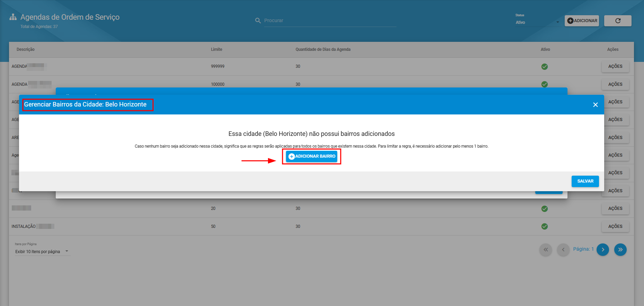Click the Adicionar Bairro button
644x306 pixels.
312,156
